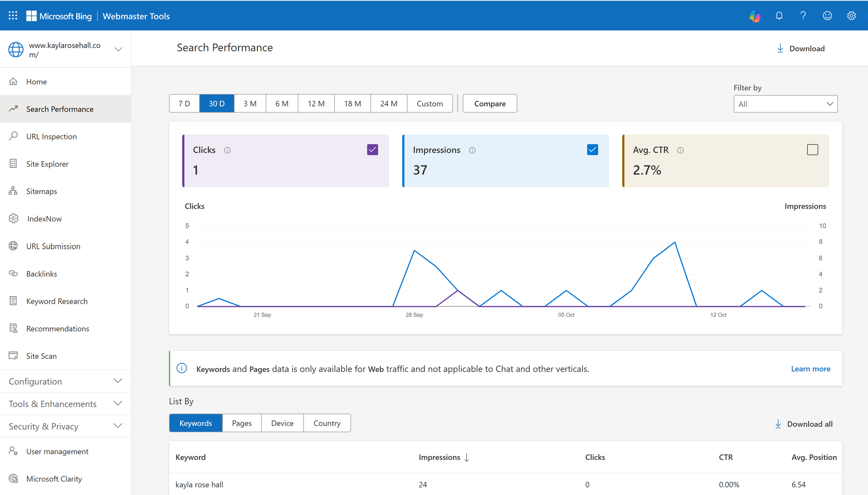This screenshot has width=868, height=495.
Task: Select the 3 M date range
Action: tap(250, 103)
